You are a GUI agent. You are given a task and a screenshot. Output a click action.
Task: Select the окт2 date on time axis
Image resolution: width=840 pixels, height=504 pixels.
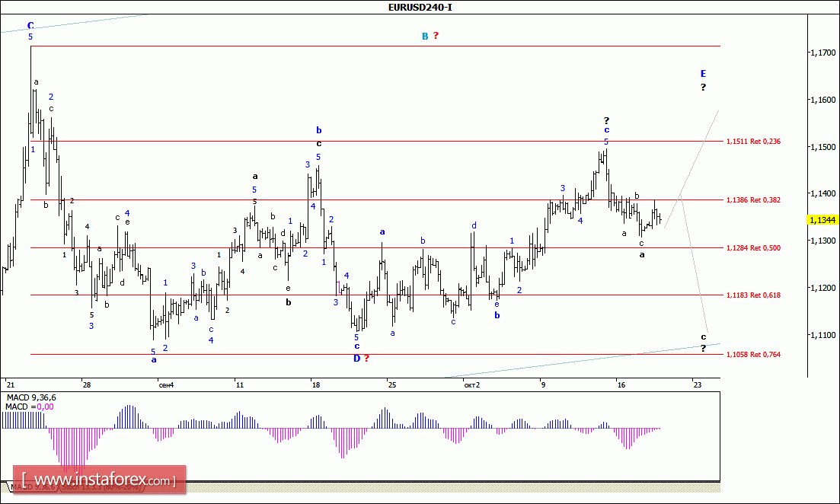pyautogui.click(x=471, y=384)
